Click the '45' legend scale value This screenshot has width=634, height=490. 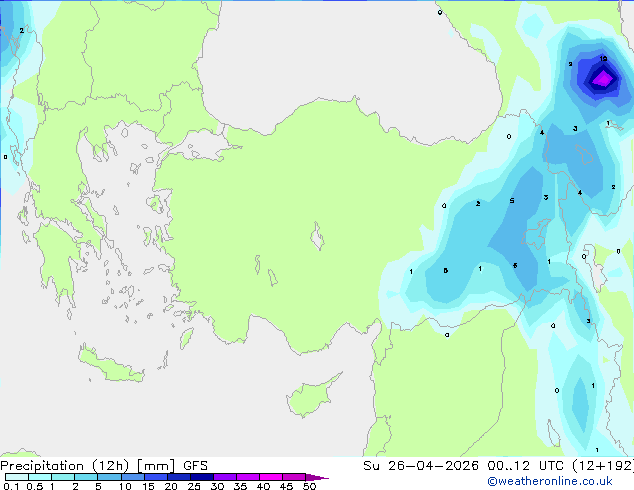pyautogui.click(x=286, y=486)
